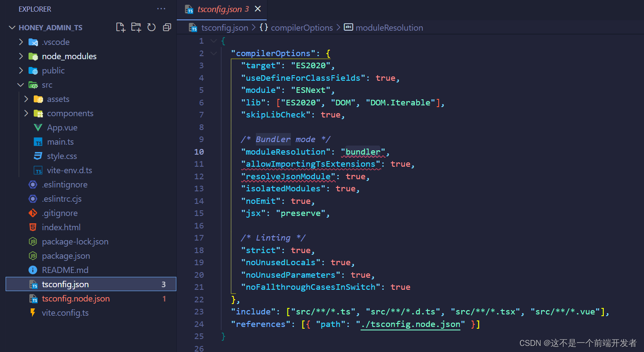The width and height of the screenshot is (644, 352).
Task: Click the Vue icon beside App.vue
Action: (x=38, y=128)
